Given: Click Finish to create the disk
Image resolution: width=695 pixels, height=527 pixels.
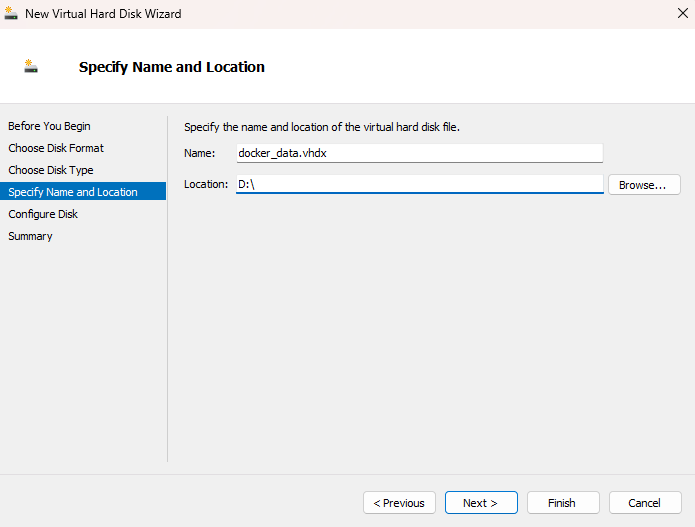Looking at the screenshot, I should click(x=563, y=503).
